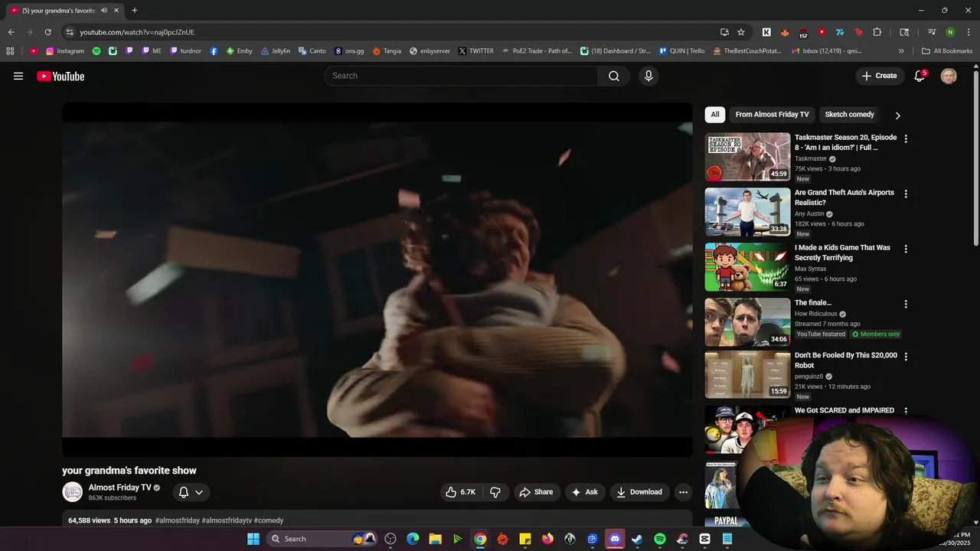Open a new browser tab
This screenshot has height=551, width=980.
point(135,11)
